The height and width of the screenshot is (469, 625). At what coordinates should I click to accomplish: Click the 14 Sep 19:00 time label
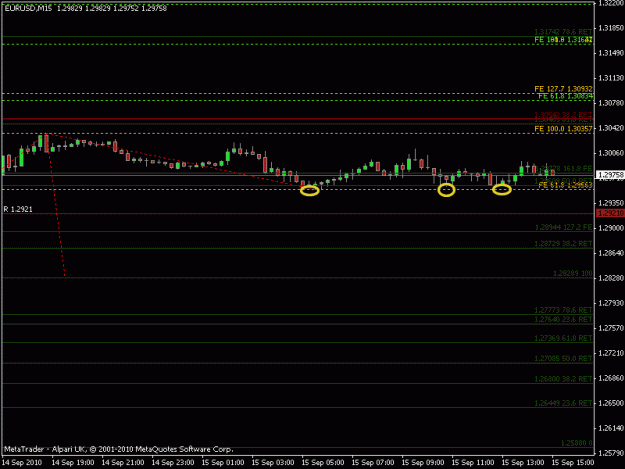click(73, 462)
